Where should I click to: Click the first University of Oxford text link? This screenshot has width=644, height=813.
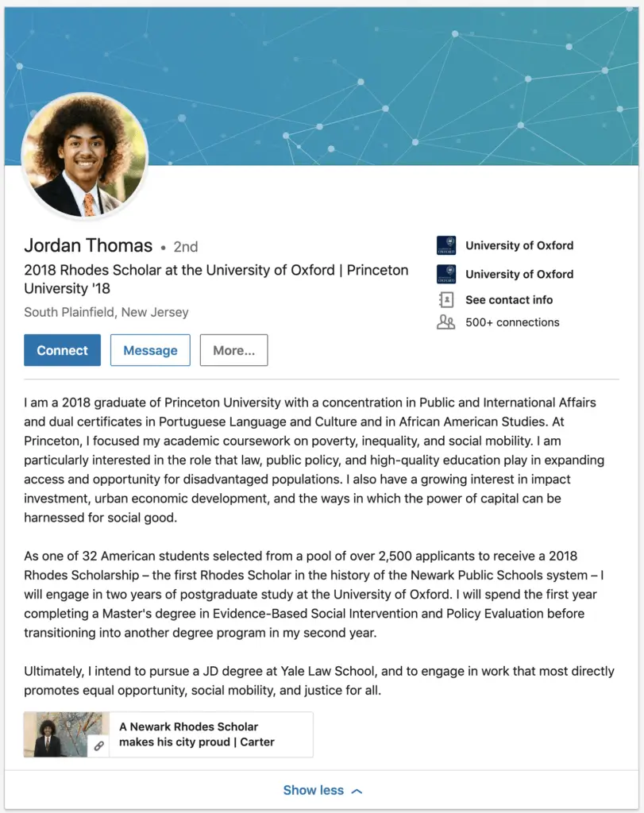(x=519, y=245)
